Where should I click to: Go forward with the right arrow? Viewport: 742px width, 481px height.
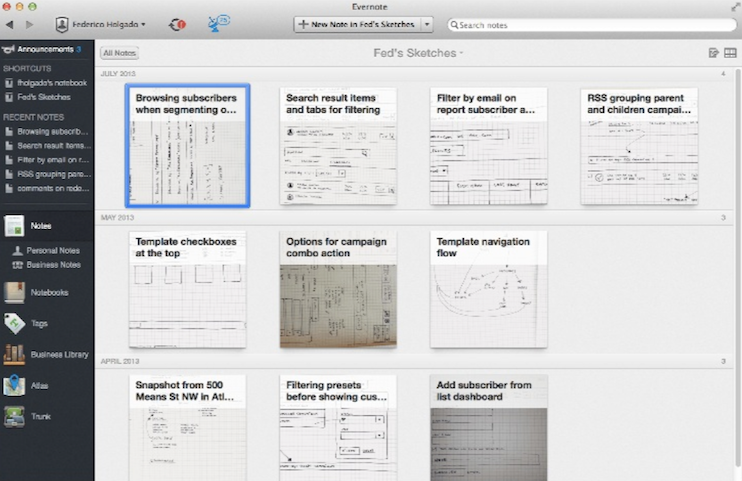(29, 24)
